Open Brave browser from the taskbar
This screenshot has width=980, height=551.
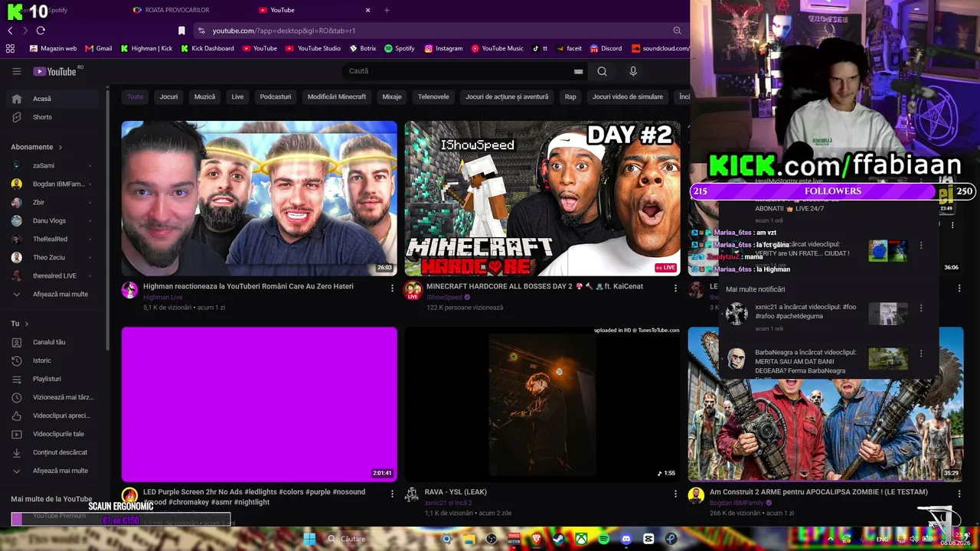[x=536, y=539]
